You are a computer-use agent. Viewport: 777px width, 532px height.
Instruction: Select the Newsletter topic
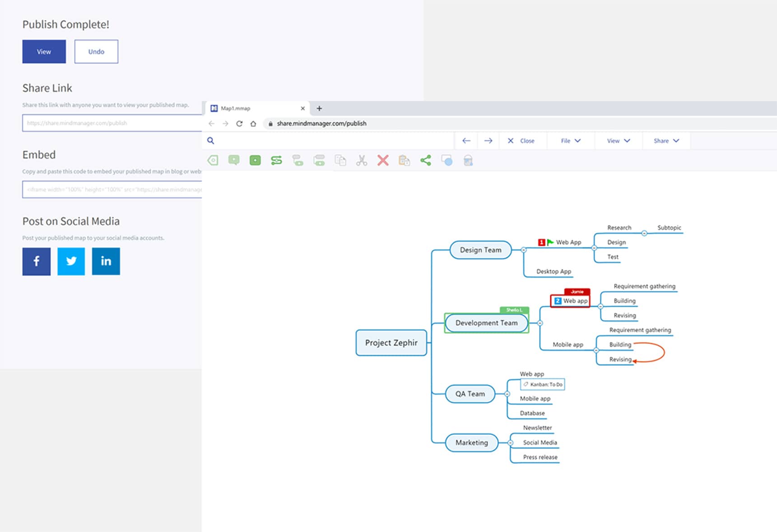[x=537, y=428]
